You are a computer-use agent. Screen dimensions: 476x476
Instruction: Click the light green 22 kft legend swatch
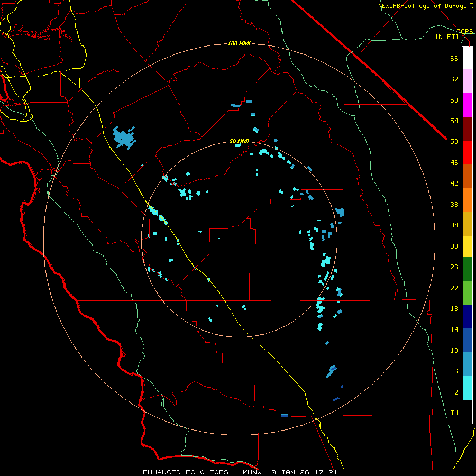pos(467,293)
